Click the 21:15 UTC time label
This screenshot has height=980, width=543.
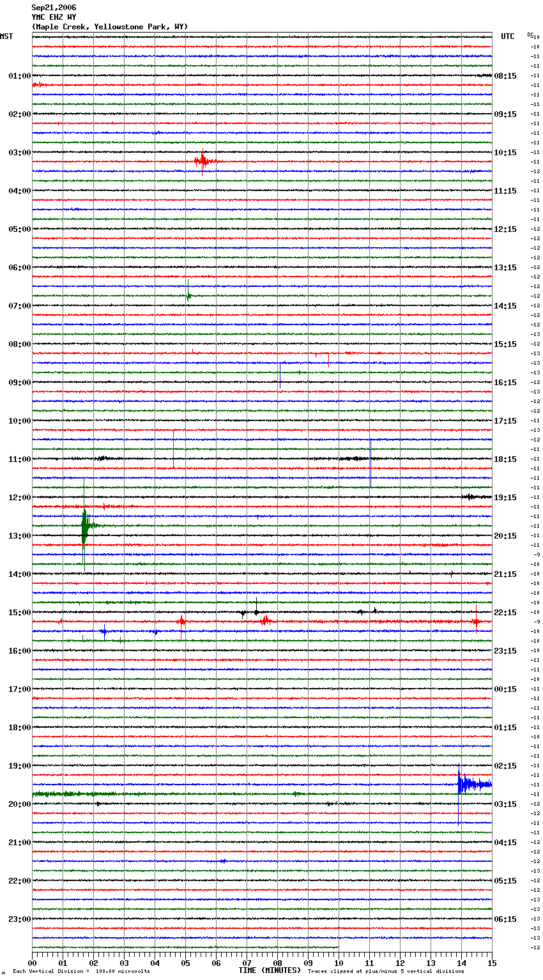tap(505, 574)
